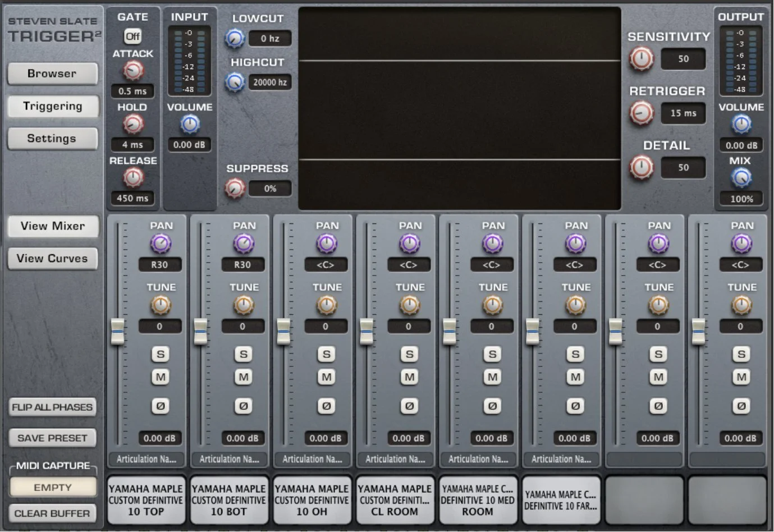Flip phase on the 10 BOT channel
This screenshot has width=774, height=532.
click(244, 406)
